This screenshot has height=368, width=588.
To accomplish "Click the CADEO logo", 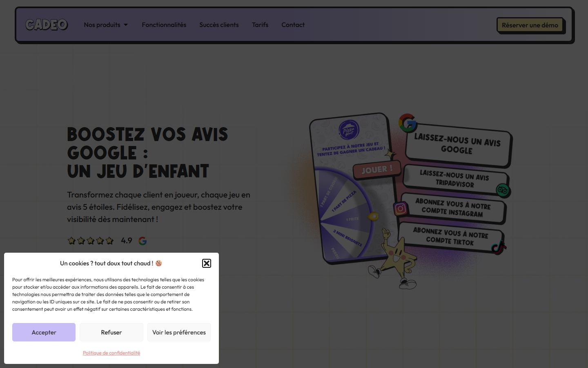I will coord(47,25).
